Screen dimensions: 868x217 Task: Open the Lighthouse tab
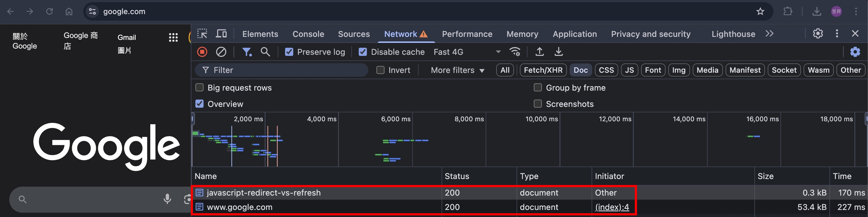pos(733,34)
